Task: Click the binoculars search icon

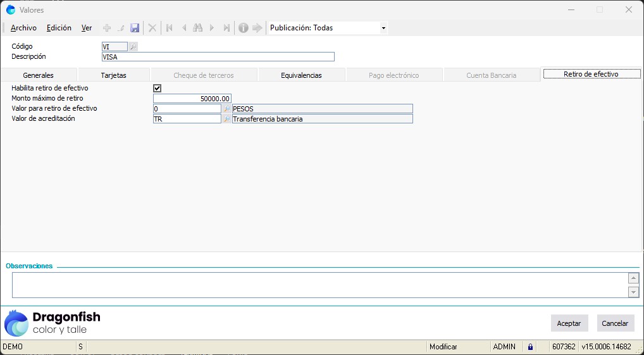Action: [197, 28]
